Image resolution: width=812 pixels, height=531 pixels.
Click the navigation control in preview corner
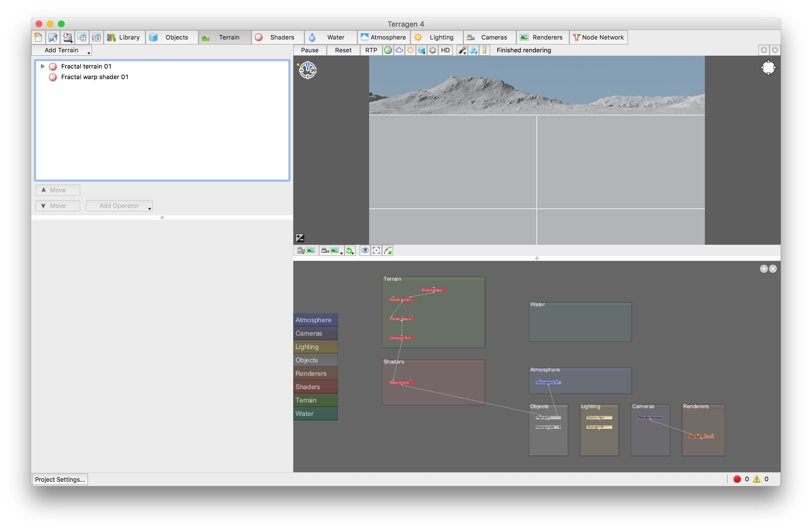768,68
